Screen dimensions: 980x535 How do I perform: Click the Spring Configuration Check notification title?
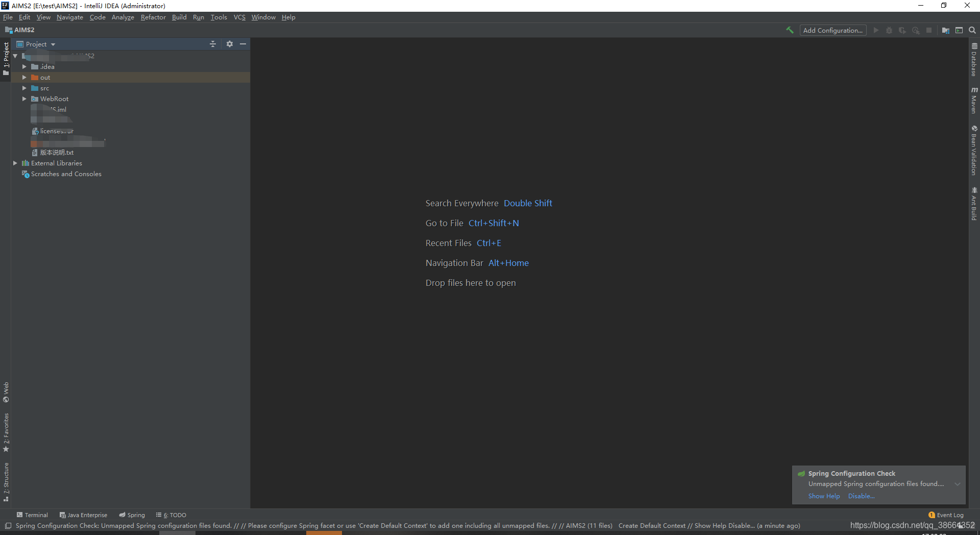[x=851, y=473]
